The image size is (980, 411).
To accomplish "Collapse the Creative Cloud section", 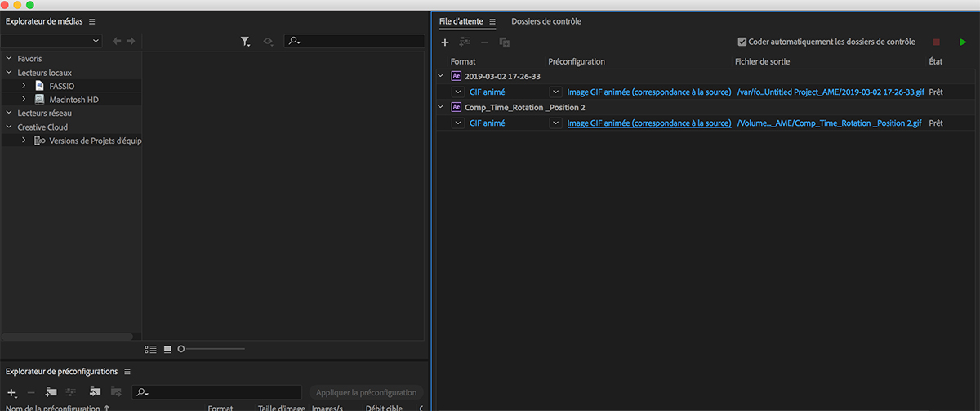I will click(9, 127).
